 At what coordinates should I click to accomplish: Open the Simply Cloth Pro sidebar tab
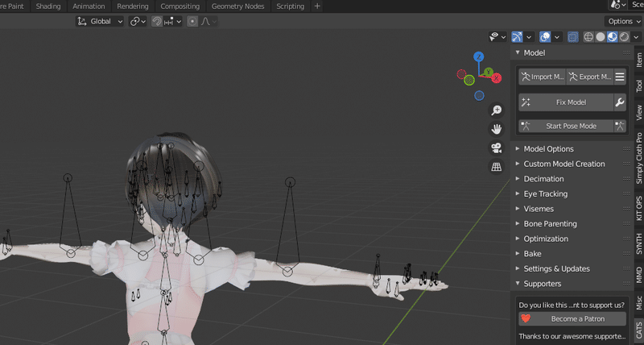[639, 158]
